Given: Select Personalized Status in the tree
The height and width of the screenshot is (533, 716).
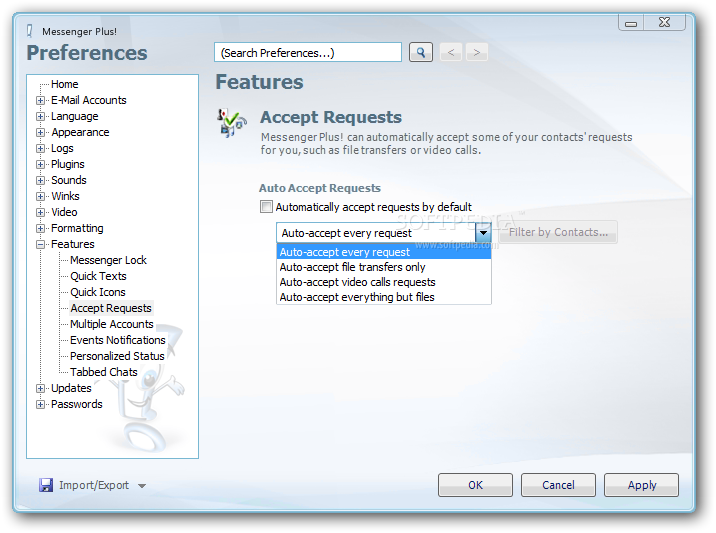Looking at the screenshot, I should tap(117, 356).
